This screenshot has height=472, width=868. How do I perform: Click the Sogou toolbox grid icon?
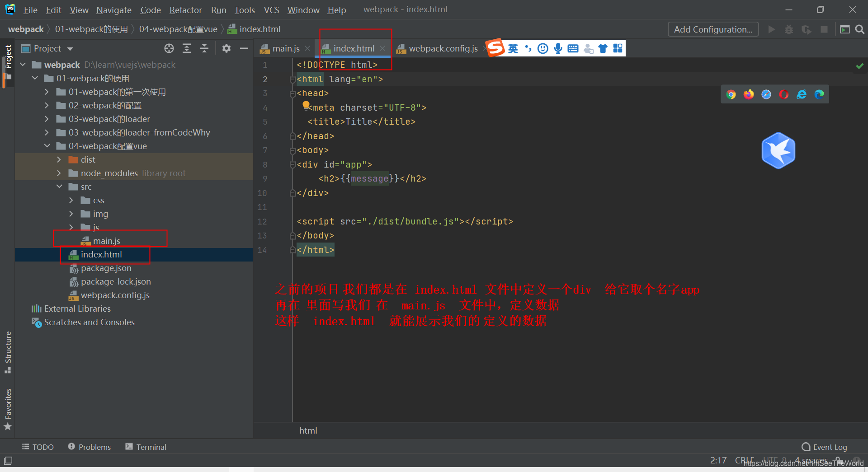(618, 48)
